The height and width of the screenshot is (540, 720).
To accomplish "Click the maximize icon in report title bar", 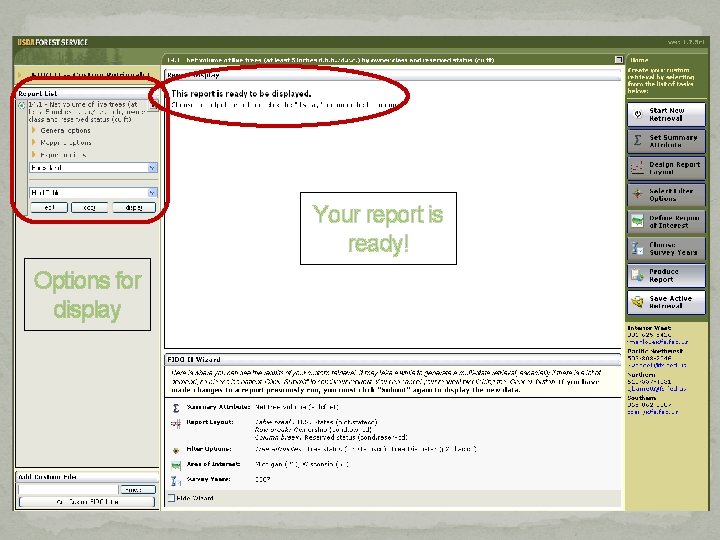I will click(619, 60).
